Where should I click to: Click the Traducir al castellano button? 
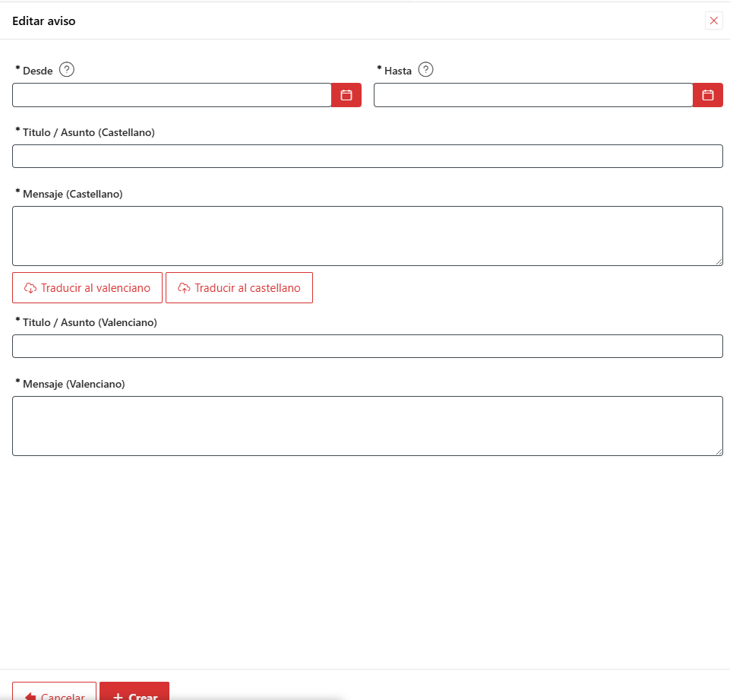pyautogui.click(x=239, y=288)
